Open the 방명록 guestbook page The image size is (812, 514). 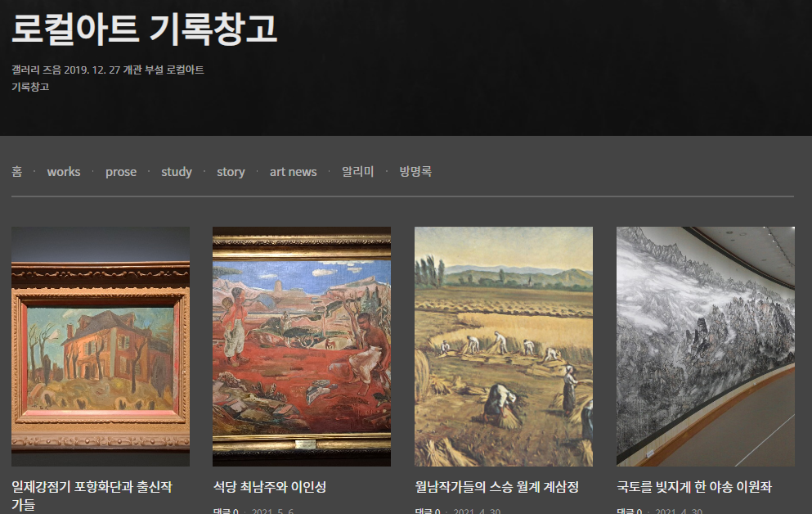coord(415,172)
